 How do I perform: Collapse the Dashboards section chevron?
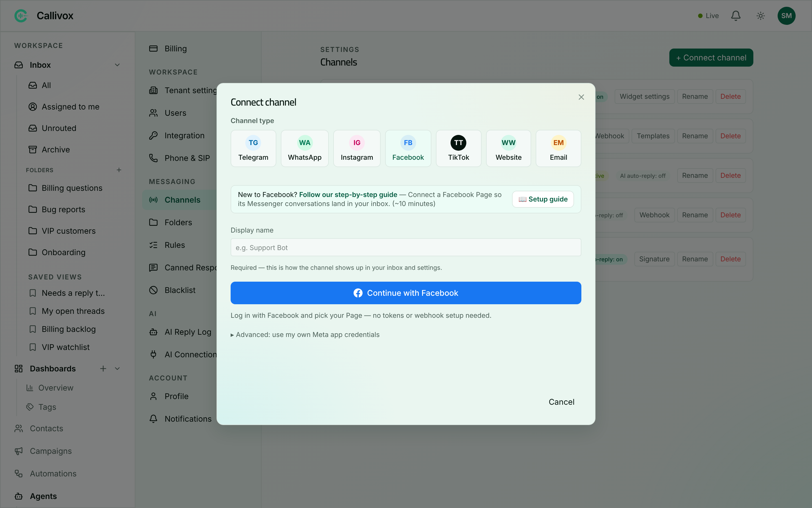click(117, 369)
